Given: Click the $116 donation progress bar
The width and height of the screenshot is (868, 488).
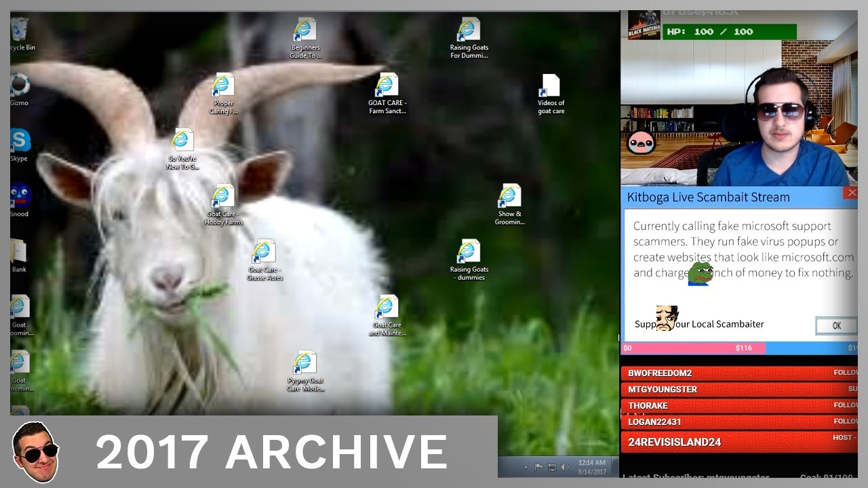Looking at the screenshot, I should click(x=740, y=348).
